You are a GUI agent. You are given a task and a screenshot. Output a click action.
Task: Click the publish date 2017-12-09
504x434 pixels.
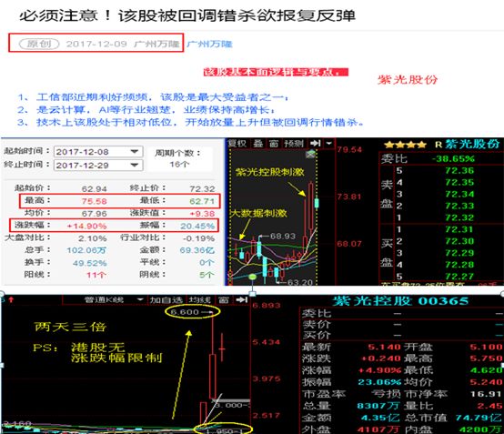96,44
